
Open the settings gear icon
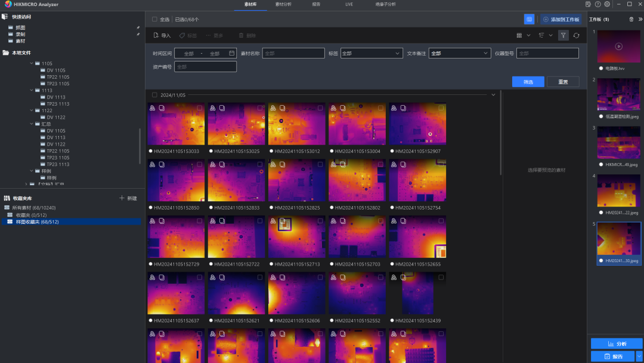tap(607, 4)
